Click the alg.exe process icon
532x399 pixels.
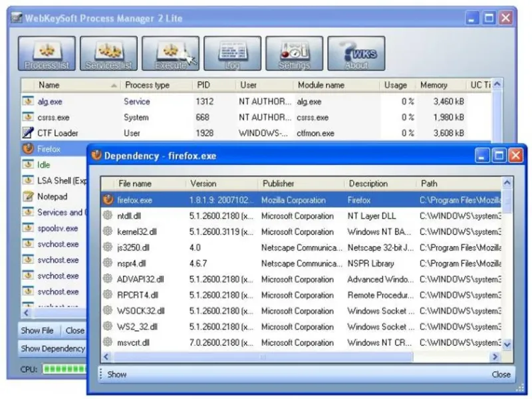(x=28, y=101)
